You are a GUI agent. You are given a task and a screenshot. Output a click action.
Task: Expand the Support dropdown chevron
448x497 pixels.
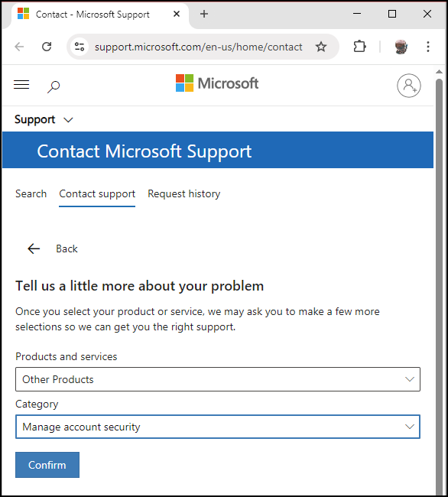tap(68, 120)
